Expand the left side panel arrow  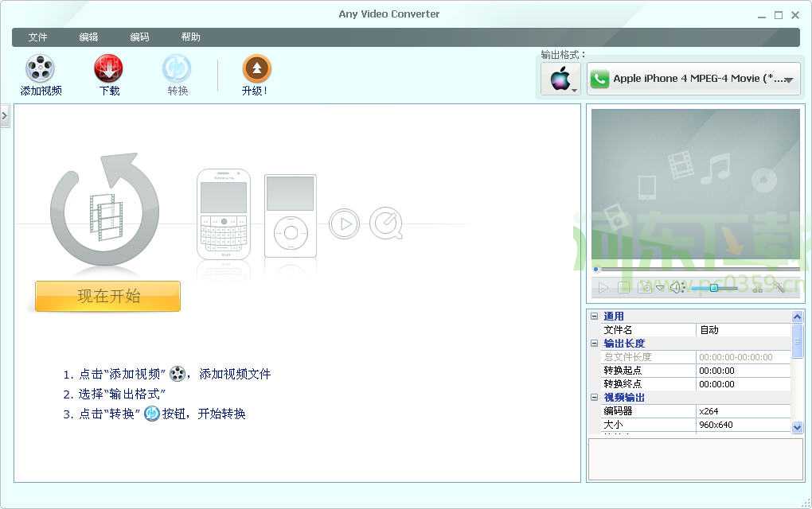[6, 115]
